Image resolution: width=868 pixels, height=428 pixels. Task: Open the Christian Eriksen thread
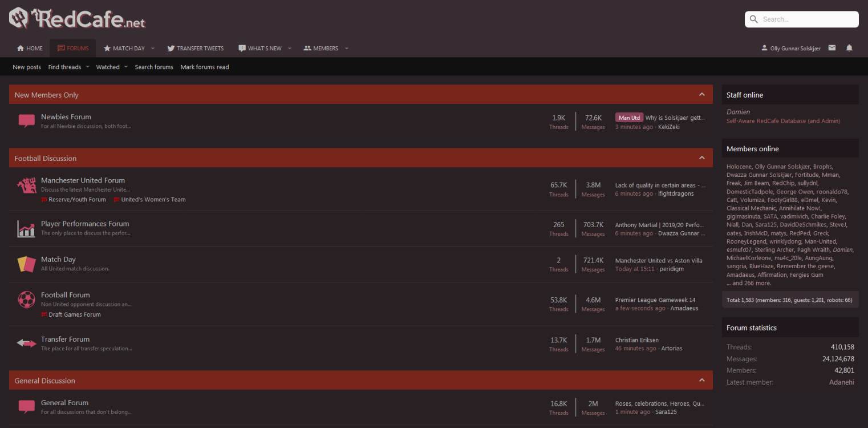tap(636, 340)
